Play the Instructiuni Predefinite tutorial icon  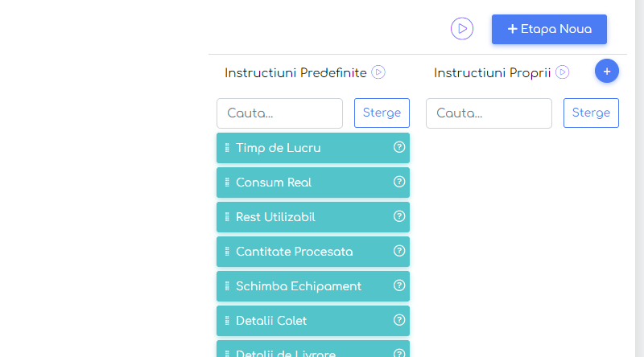pos(378,72)
